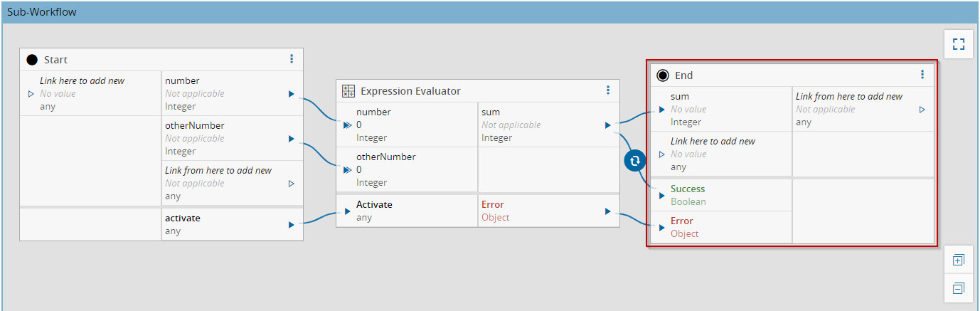Click 'Link from here to add new' in End
Viewport: 980px width, 311px height.
[849, 97]
